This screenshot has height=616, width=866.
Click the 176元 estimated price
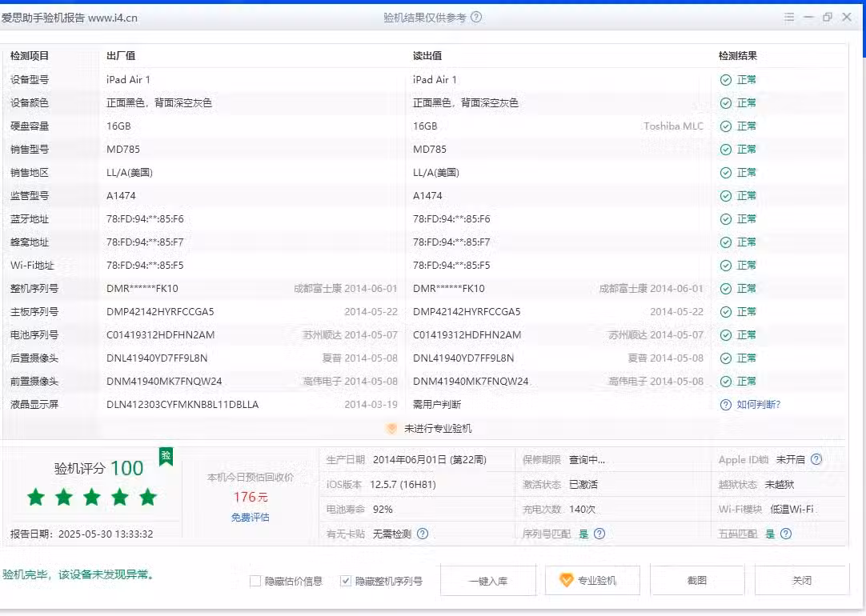pyautogui.click(x=251, y=497)
